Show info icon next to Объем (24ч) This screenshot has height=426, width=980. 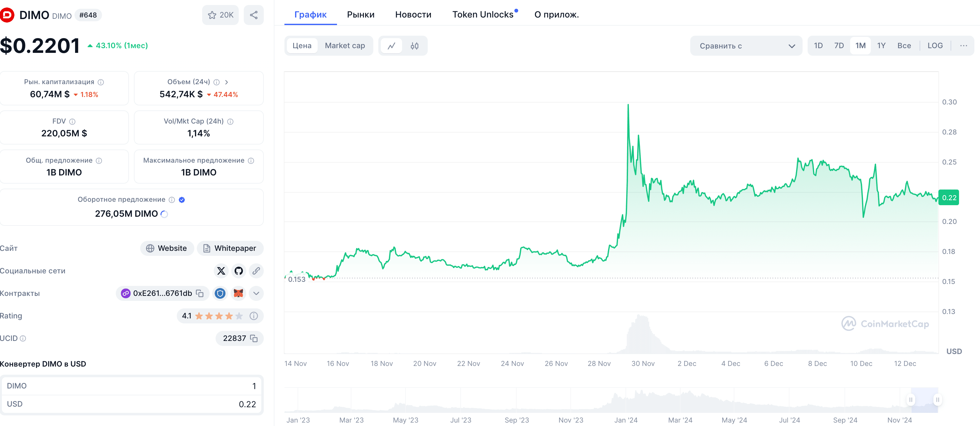click(217, 82)
